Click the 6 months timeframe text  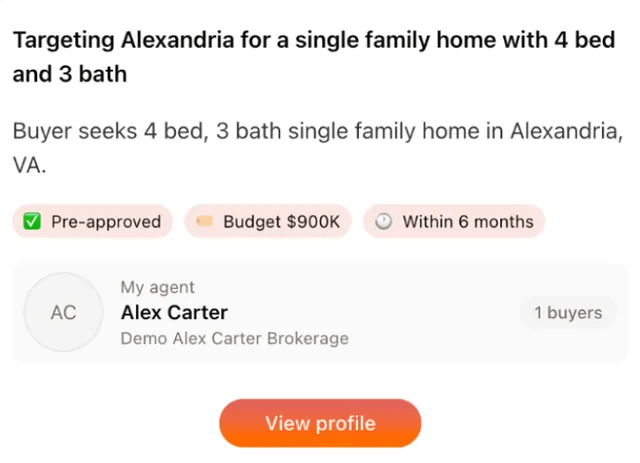tap(496, 222)
